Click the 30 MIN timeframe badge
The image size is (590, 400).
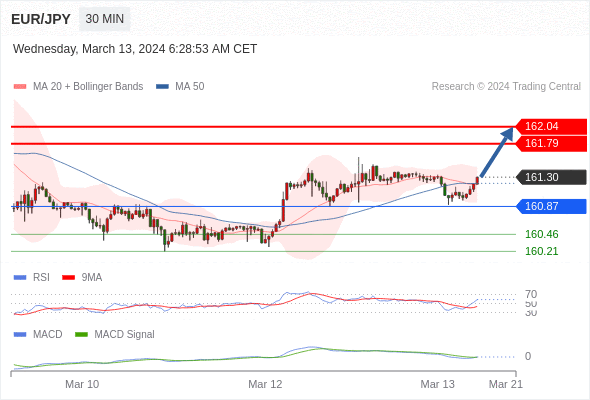(x=105, y=19)
